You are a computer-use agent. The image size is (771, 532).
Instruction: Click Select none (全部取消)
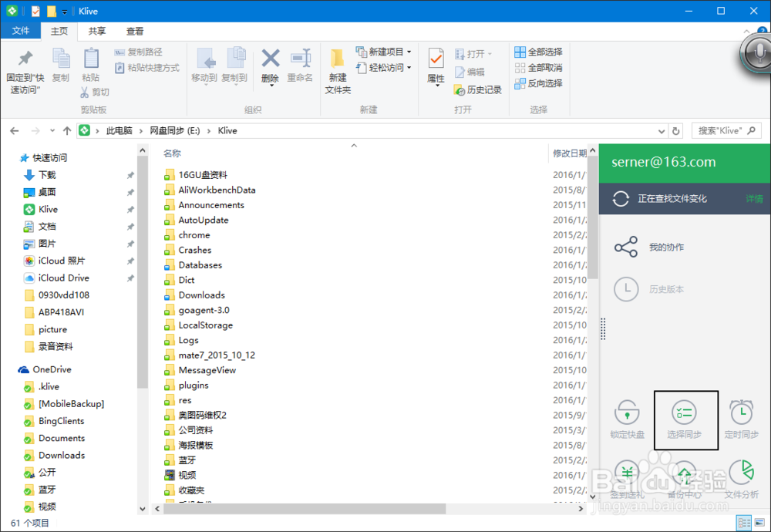pyautogui.click(x=538, y=68)
